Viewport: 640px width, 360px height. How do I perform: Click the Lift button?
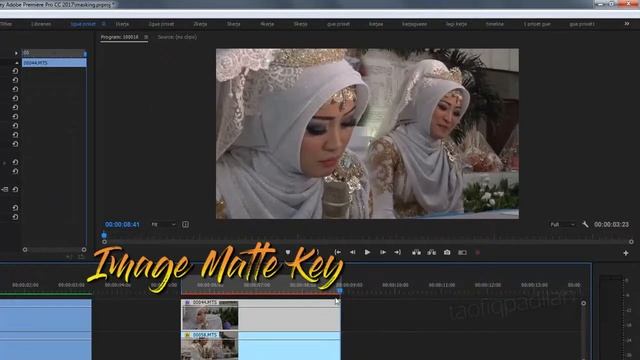click(416, 252)
